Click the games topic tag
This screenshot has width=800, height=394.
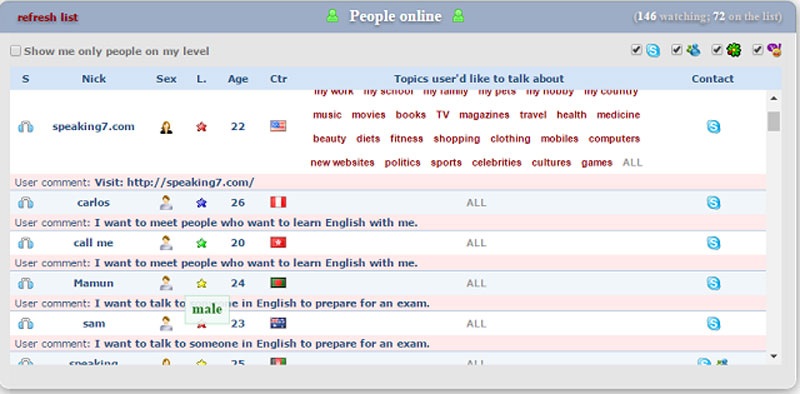tap(596, 163)
